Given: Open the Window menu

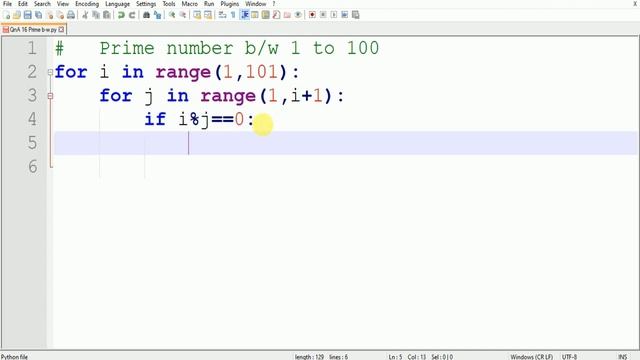Looking at the screenshot, I should click(256, 4).
